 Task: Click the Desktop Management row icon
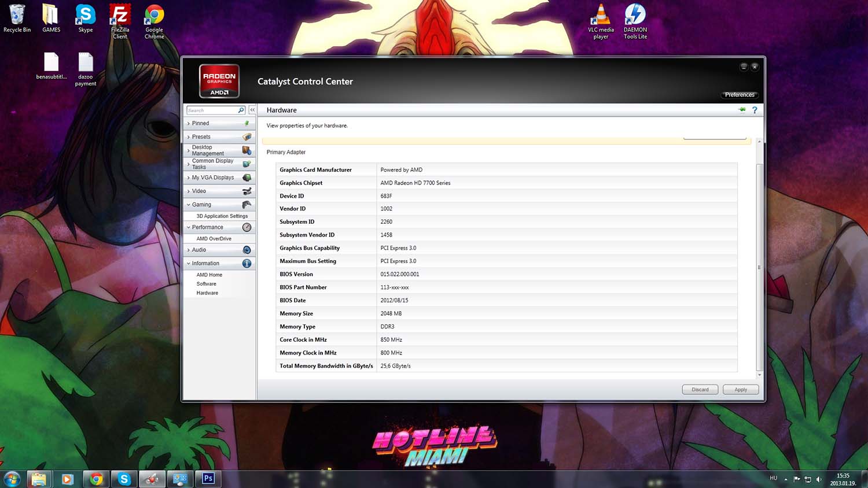coord(247,150)
